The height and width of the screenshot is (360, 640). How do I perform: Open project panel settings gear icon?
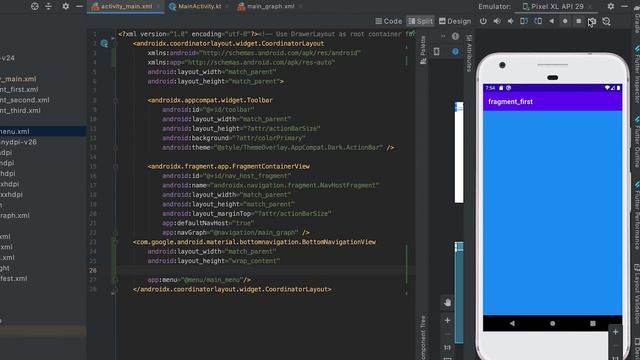pos(65,6)
